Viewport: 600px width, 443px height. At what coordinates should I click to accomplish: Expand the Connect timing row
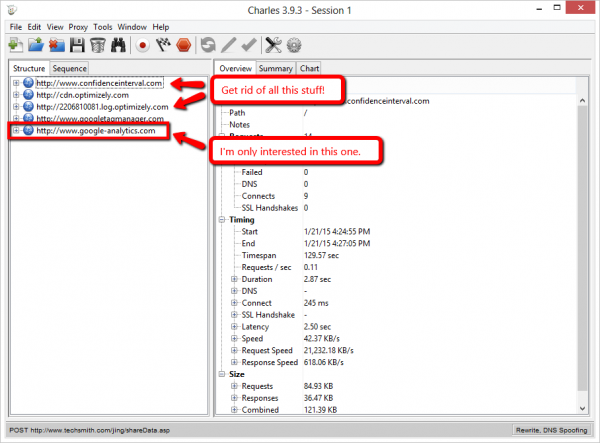[234, 303]
